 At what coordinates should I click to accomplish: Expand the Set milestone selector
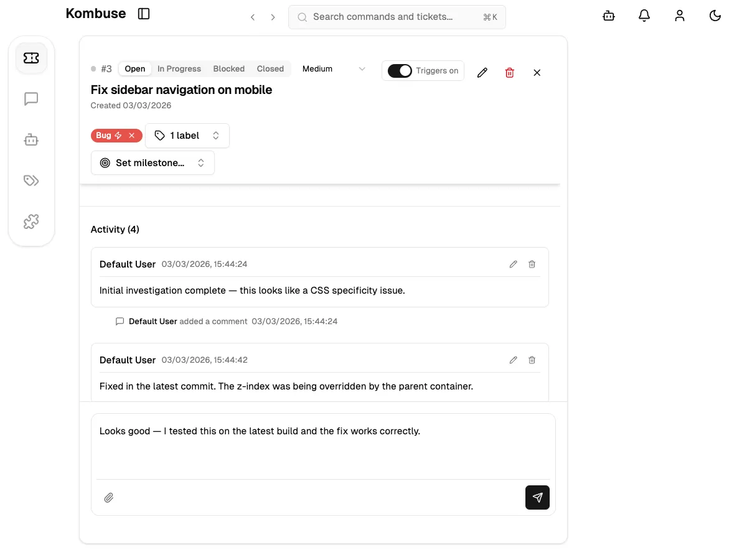(153, 162)
